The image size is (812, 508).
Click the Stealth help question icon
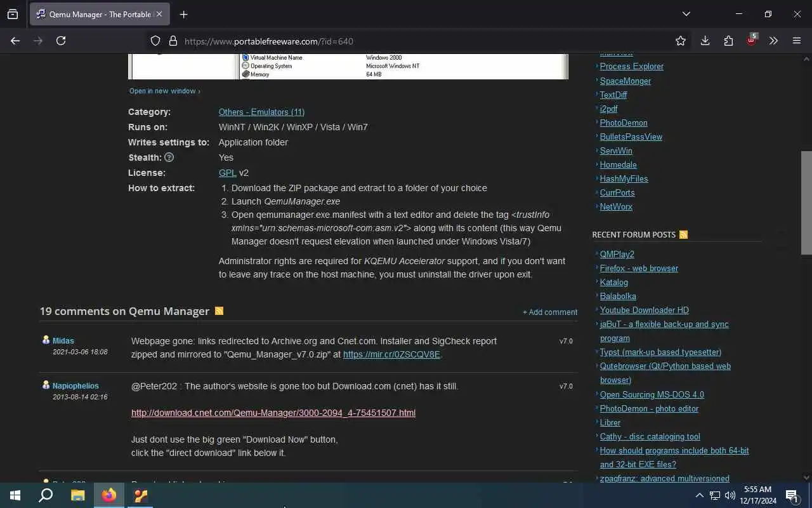click(169, 157)
